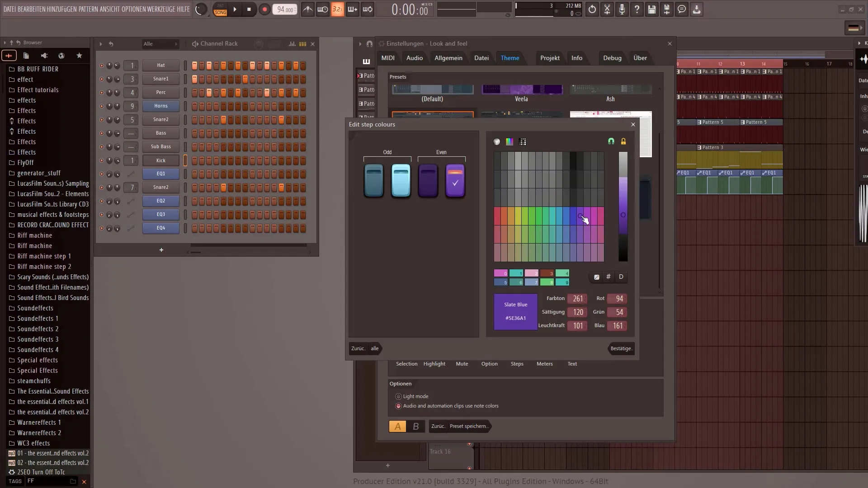Select the light blue Odd step button

click(401, 181)
